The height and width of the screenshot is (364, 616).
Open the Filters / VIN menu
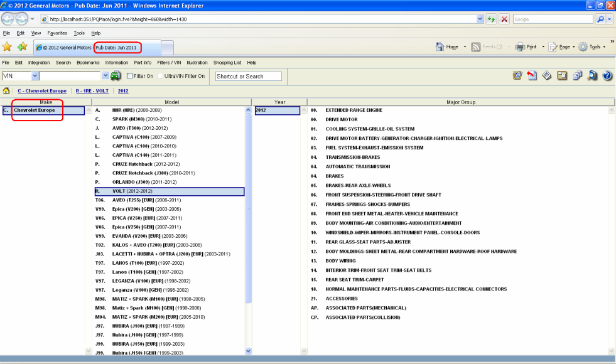click(169, 62)
